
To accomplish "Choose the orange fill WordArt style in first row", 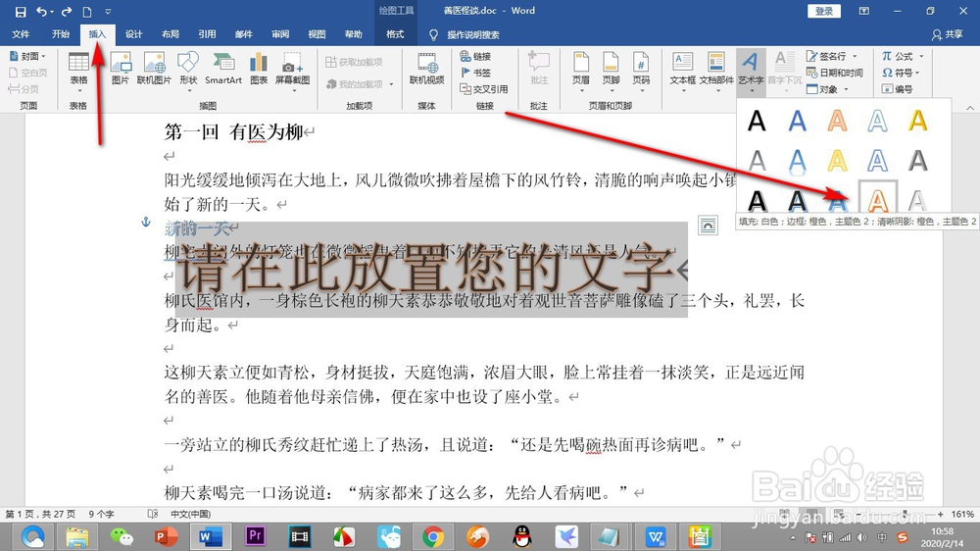I will pyautogui.click(x=837, y=120).
